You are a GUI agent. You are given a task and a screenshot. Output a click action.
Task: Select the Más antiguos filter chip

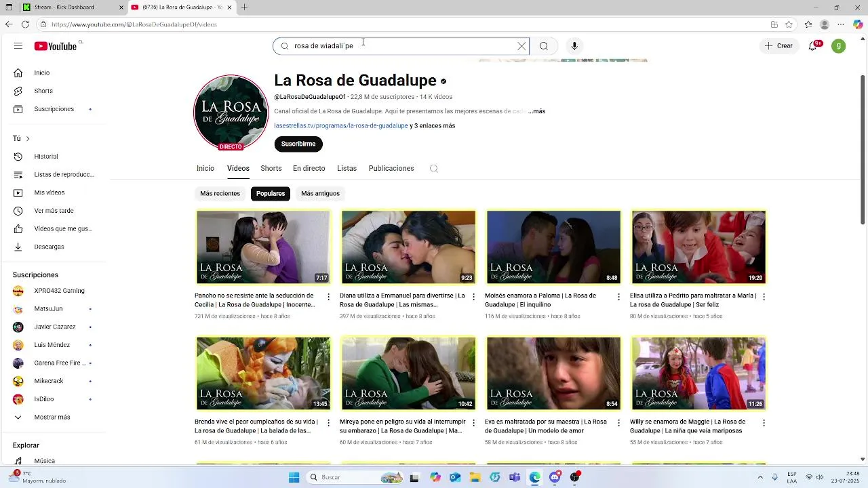coord(320,194)
